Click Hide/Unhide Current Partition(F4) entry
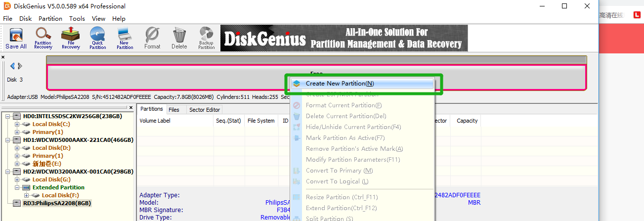This screenshot has width=644, height=221. click(362, 127)
